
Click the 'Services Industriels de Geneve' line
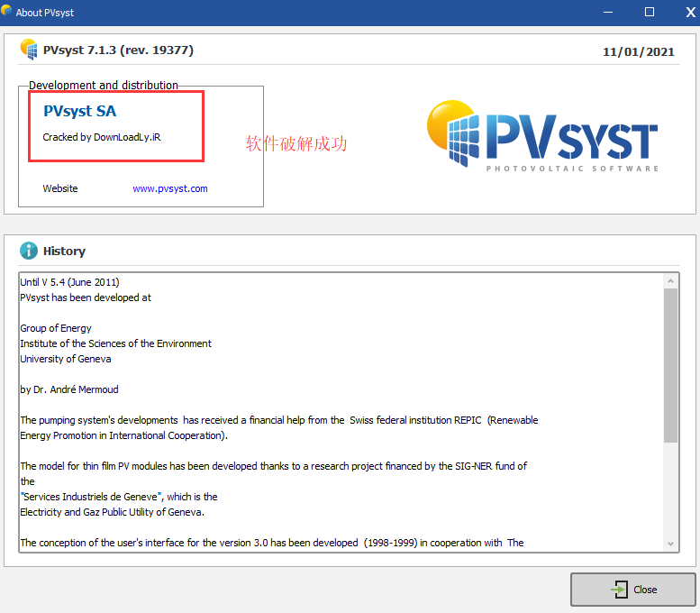[x=119, y=497]
